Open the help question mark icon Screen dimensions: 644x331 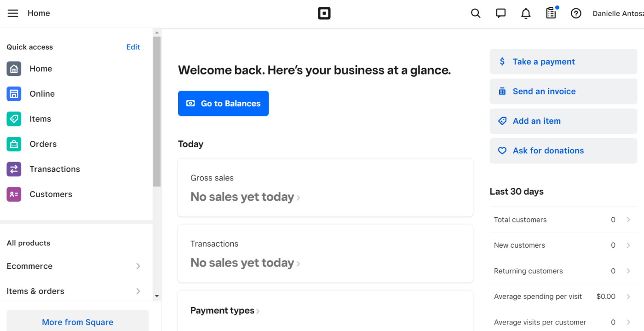576,13
